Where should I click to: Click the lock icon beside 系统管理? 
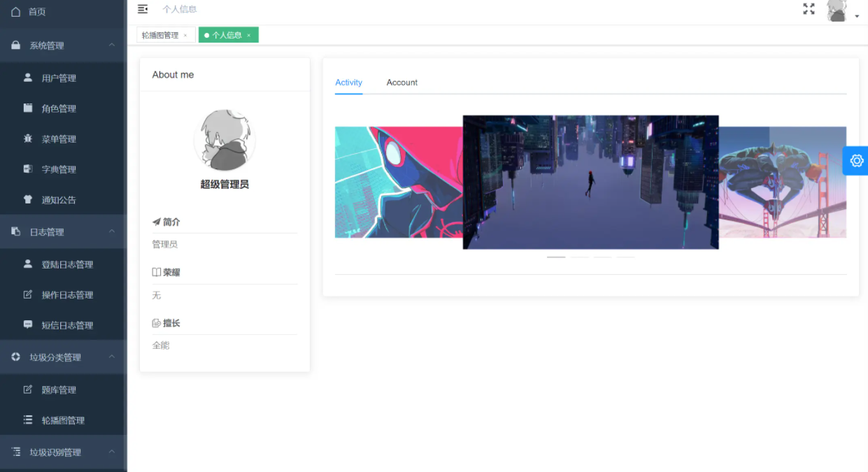click(x=16, y=45)
